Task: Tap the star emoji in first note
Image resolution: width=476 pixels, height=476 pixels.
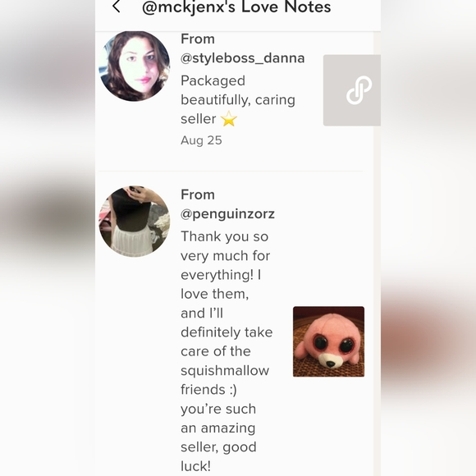Action: (x=229, y=119)
